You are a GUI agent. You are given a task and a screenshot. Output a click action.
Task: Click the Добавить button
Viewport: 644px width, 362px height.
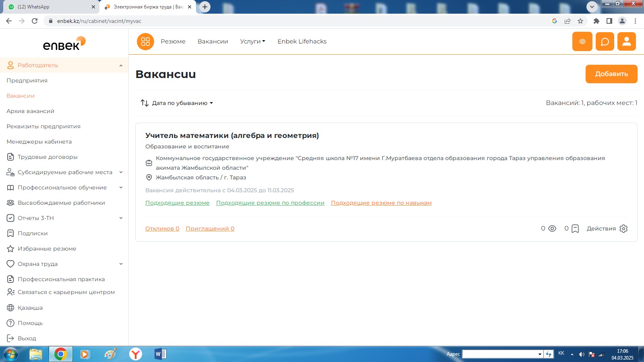(x=611, y=74)
